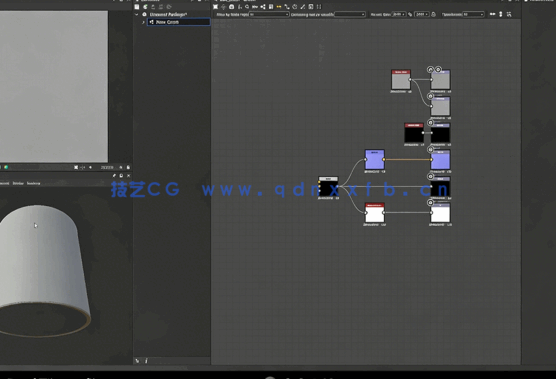Click the vertical align icon at toolbar right
This screenshot has width=556, height=379.
tap(501, 14)
